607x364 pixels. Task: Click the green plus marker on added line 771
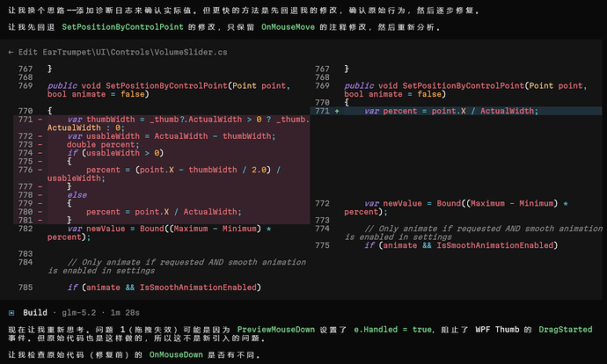click(x=337, y=111)
